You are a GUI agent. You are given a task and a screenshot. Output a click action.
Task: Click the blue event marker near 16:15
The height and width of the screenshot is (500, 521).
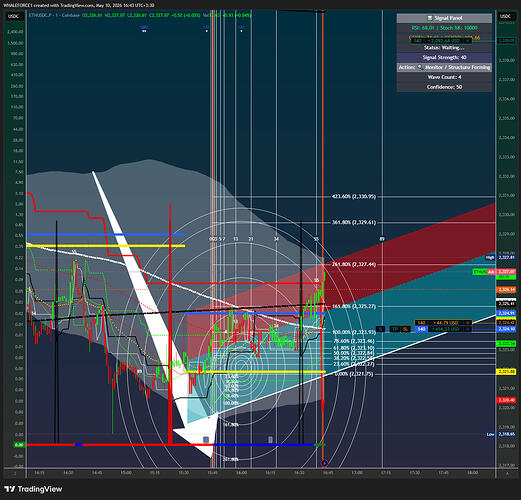(x=270, y=440)
